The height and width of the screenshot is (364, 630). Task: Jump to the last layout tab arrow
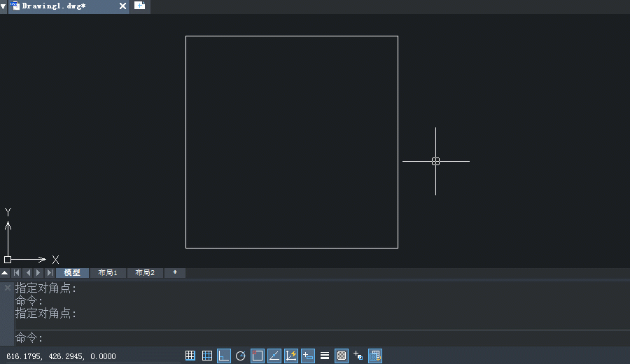[49, 273]
